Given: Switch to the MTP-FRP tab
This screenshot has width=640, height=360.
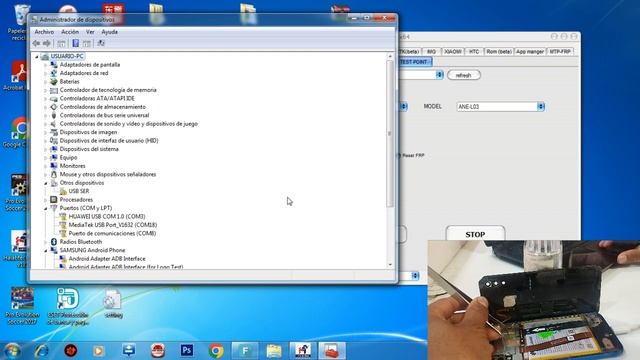Looking at the screenshot, I should coord(560,51).
